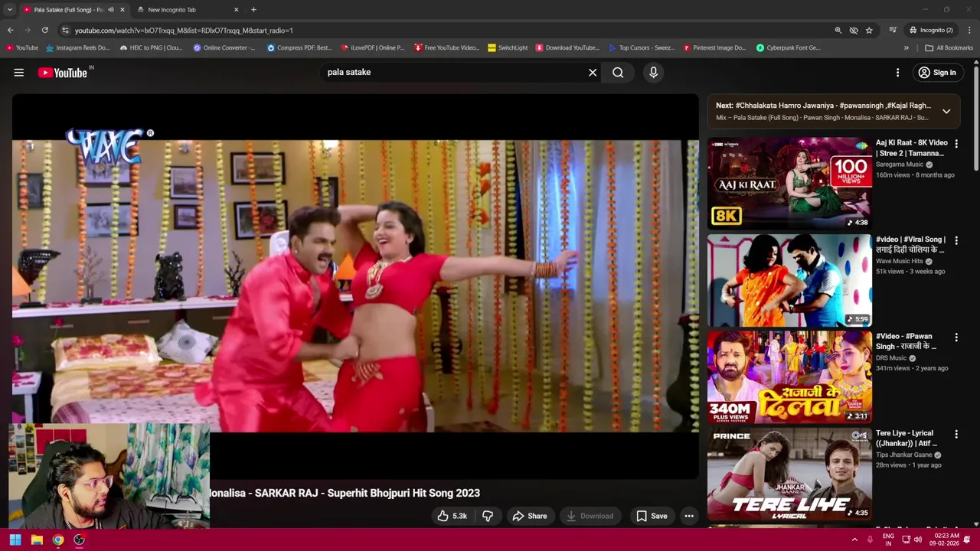The height and width of the screenshot is (551, 980).
Task: Open YouTube settings three-dot menu
Action: point(898,73)
